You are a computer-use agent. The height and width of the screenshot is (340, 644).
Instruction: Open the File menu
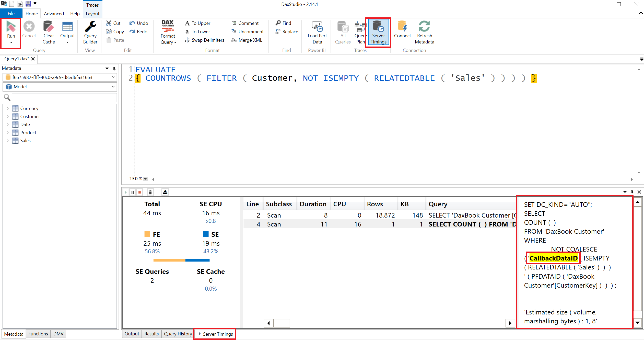click(11, 14)
